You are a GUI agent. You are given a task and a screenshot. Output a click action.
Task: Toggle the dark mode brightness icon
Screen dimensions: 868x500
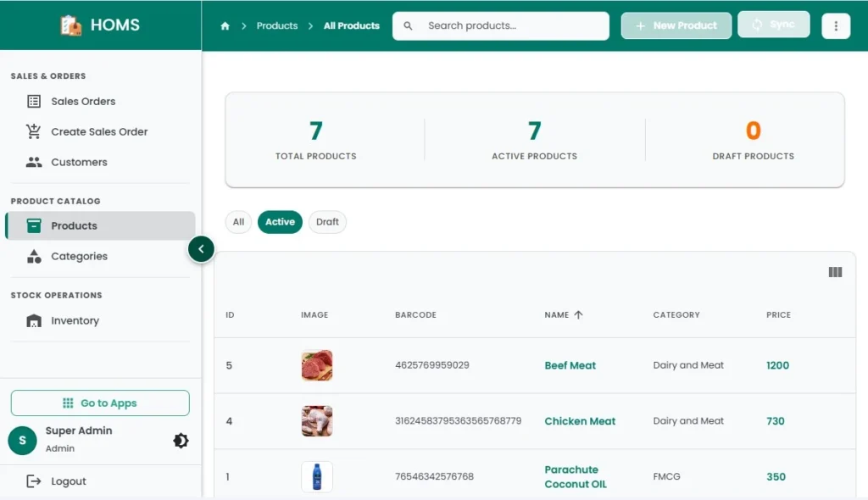click(x=181, y=441)
